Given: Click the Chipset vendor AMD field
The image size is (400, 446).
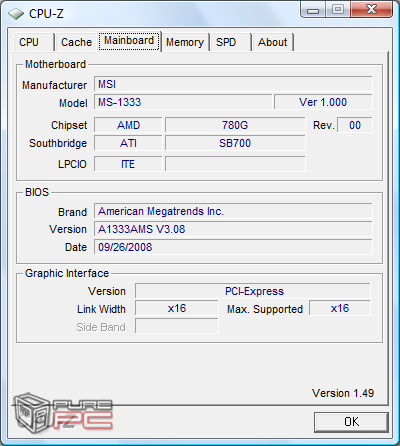Looking at the screenshot, I should pos(128,125).
